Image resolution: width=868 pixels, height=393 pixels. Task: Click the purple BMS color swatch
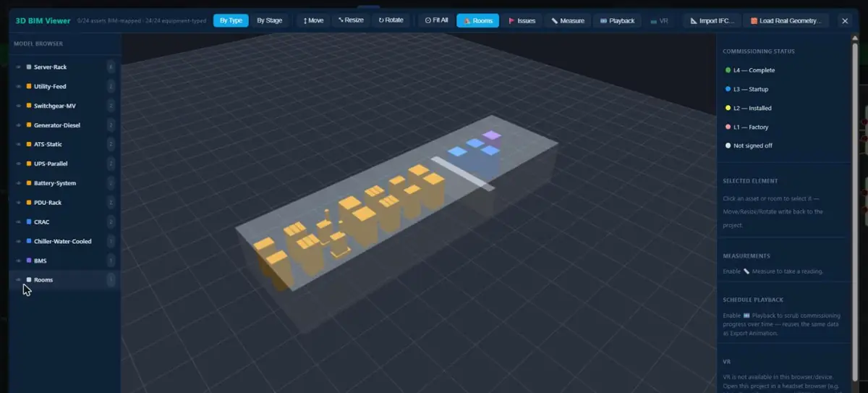(29, 261)
